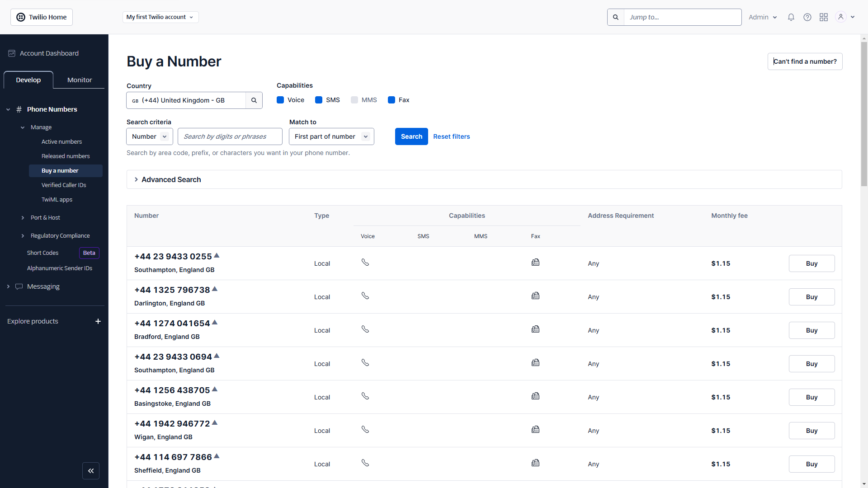Click the products grid icon near Admin

(x=823, y=17)
